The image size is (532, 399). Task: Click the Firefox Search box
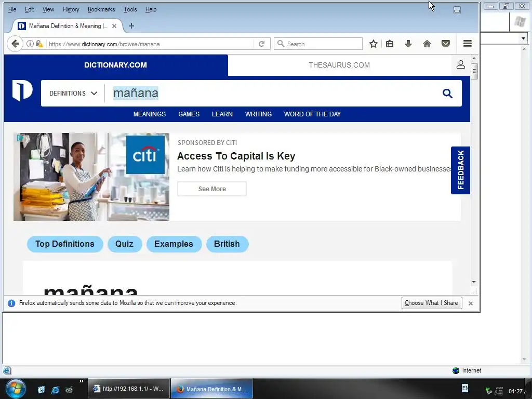click(318, 44)
